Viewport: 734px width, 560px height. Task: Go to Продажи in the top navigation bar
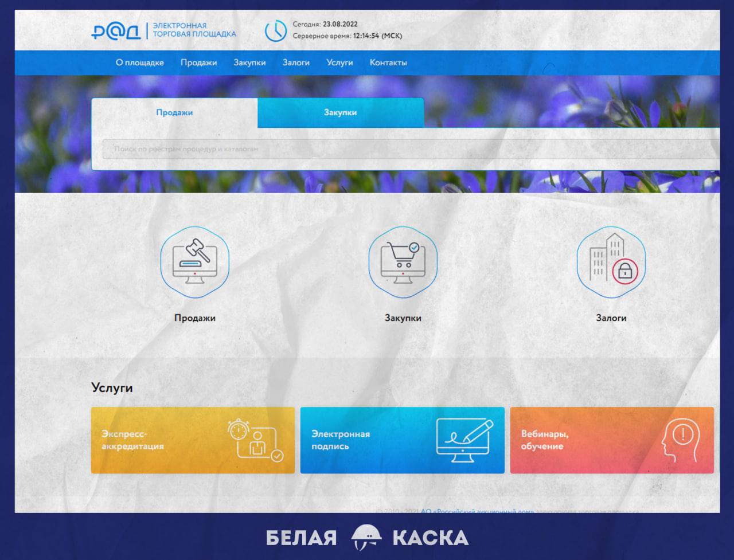click(x=198, y=62)
